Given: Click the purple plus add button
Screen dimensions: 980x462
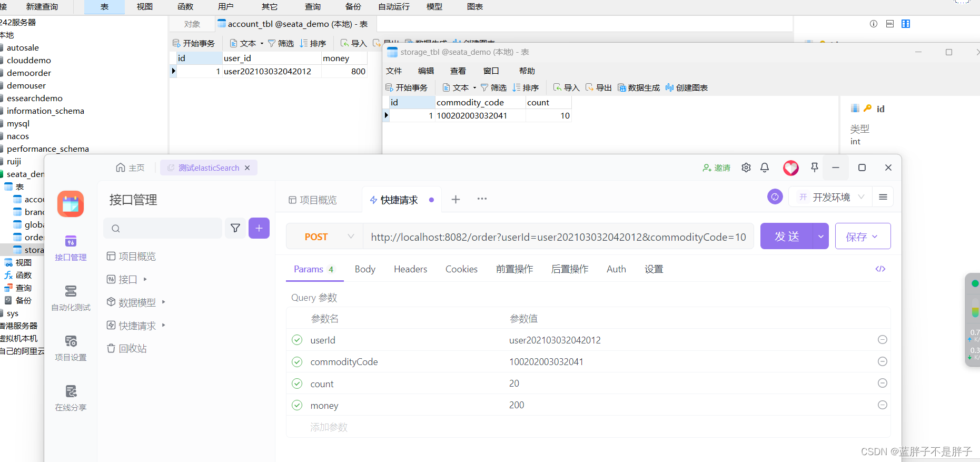Looking at the screenshot, I should 259,228.
